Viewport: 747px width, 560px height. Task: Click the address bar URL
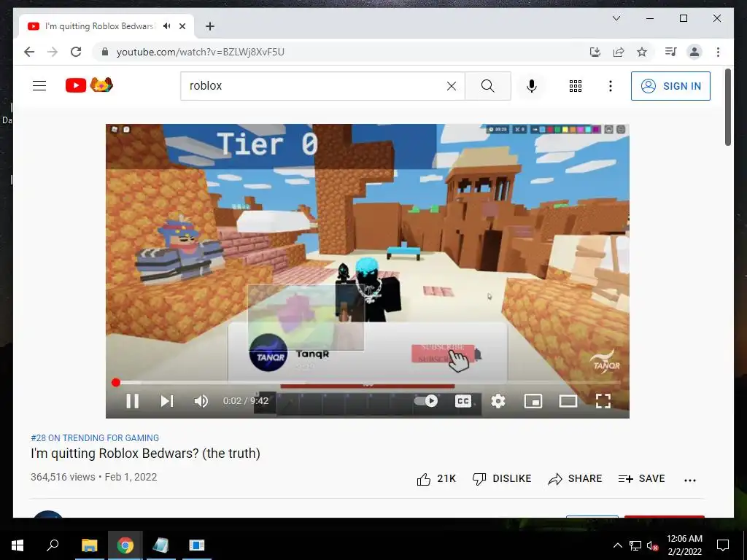(201, 52)
